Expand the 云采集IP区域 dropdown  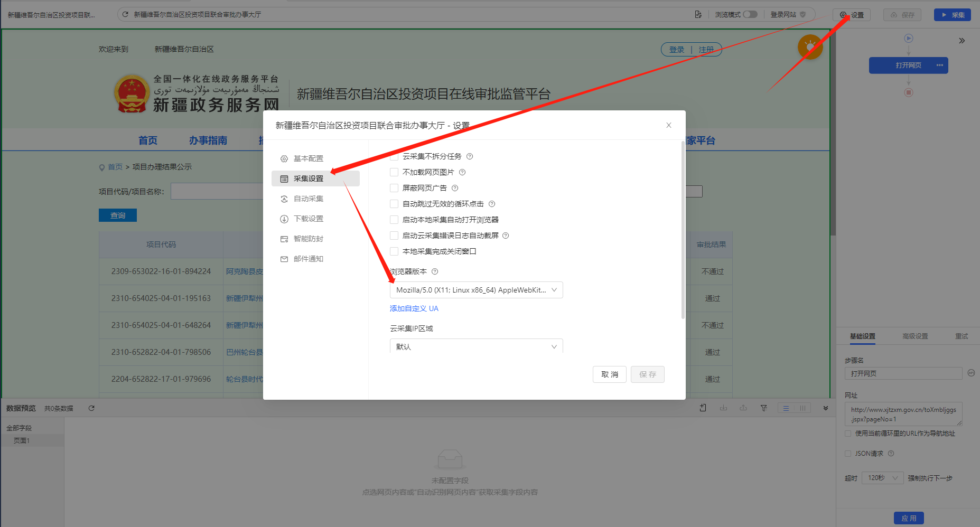pos(476,346)
